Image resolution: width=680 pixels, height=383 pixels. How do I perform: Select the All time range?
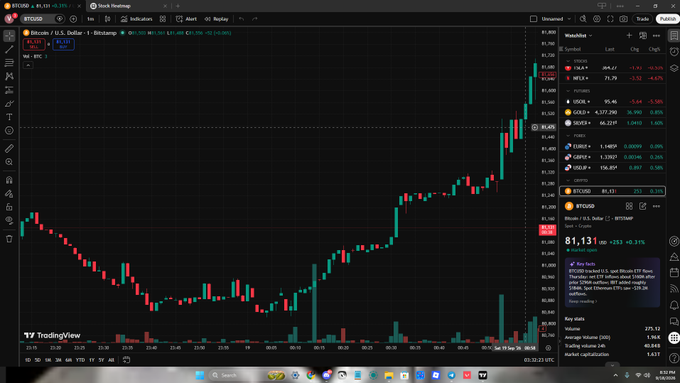111,360
